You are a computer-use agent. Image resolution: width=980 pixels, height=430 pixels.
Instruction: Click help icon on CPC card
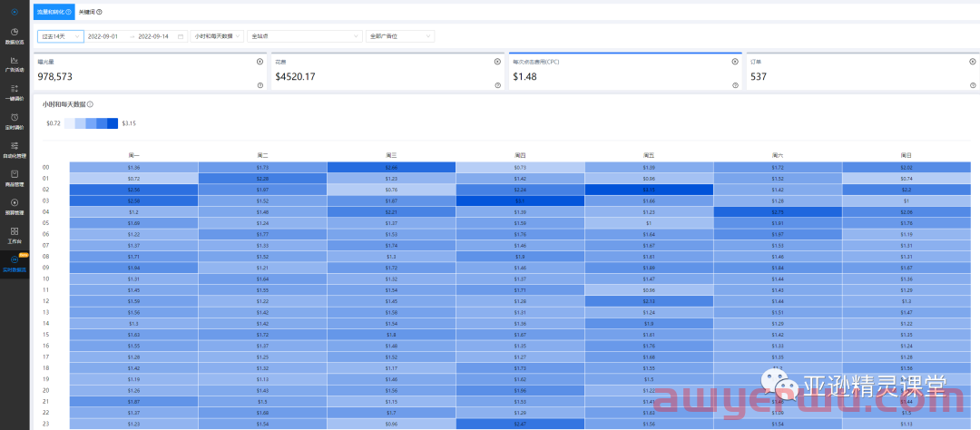coord(735,85)
